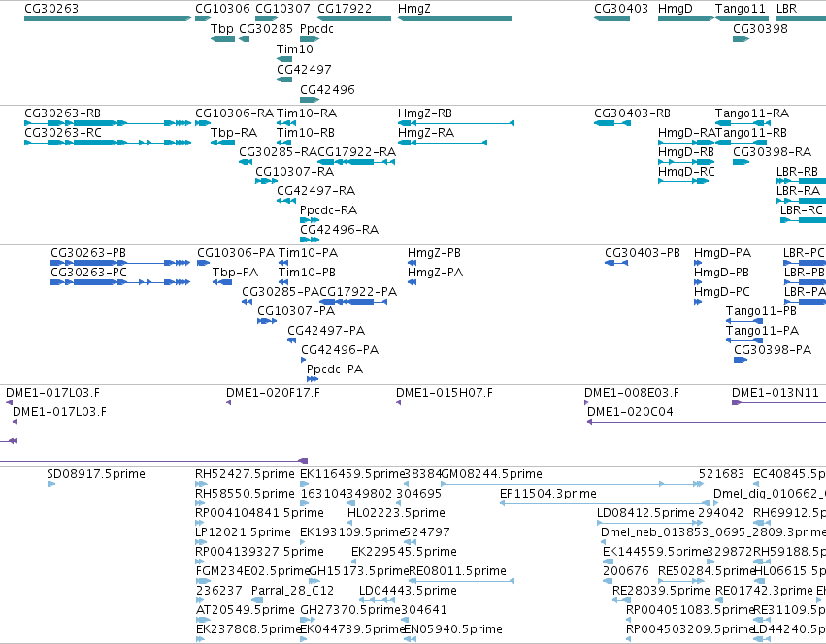Select the EP11504.3prime EST label
This screenshot has height=644, width=826.
(x=547, y=494)
